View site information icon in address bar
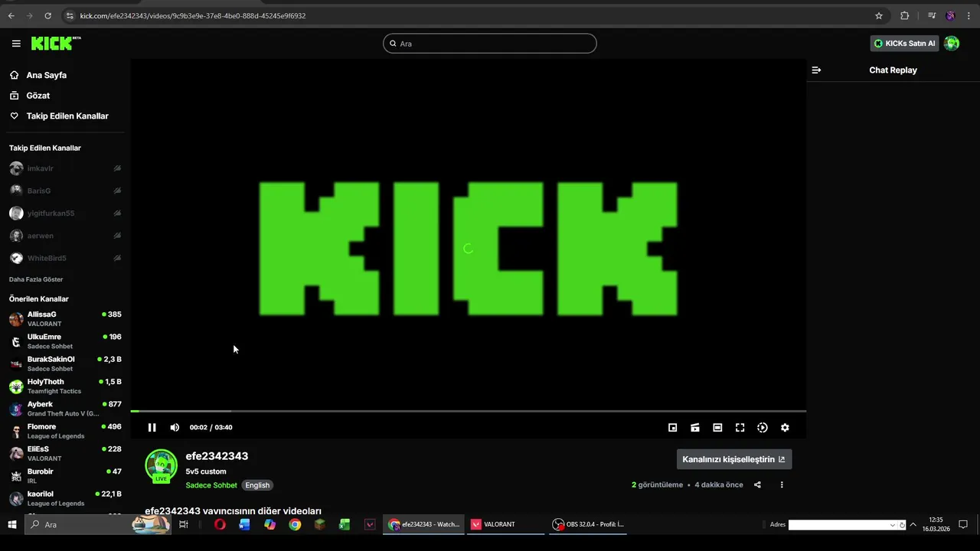Viewport: 980px width, 551px height. coord(70,15)
